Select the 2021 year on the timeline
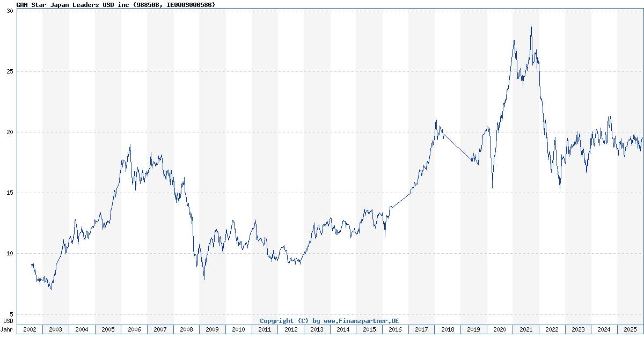The image size is (644, 338). click(x=526, y=329)
